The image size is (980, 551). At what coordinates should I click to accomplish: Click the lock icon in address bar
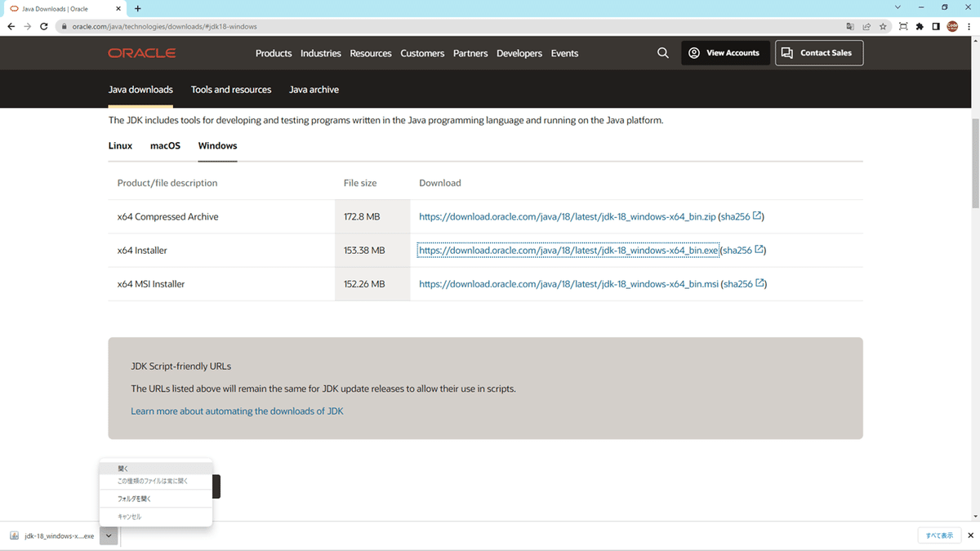point(65,26)
